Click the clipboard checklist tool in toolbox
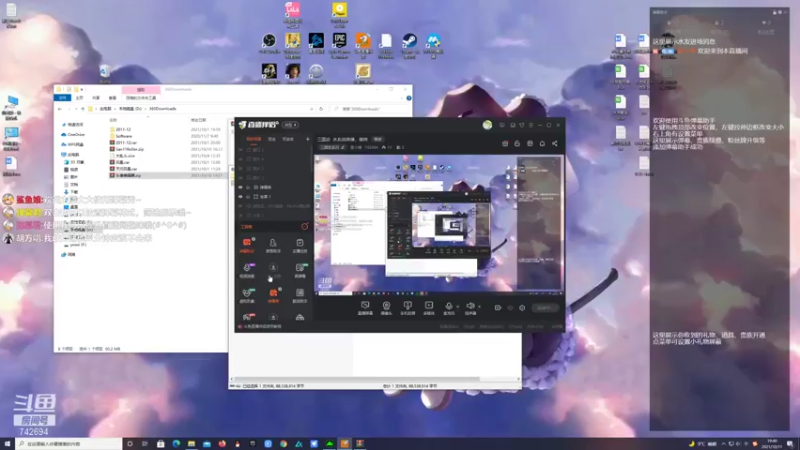 (x=300, y=243)
